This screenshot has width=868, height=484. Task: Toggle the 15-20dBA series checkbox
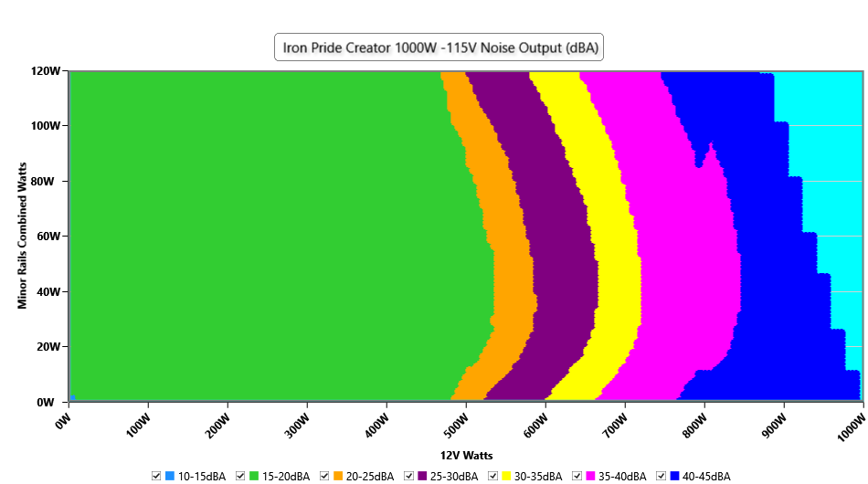240,477
